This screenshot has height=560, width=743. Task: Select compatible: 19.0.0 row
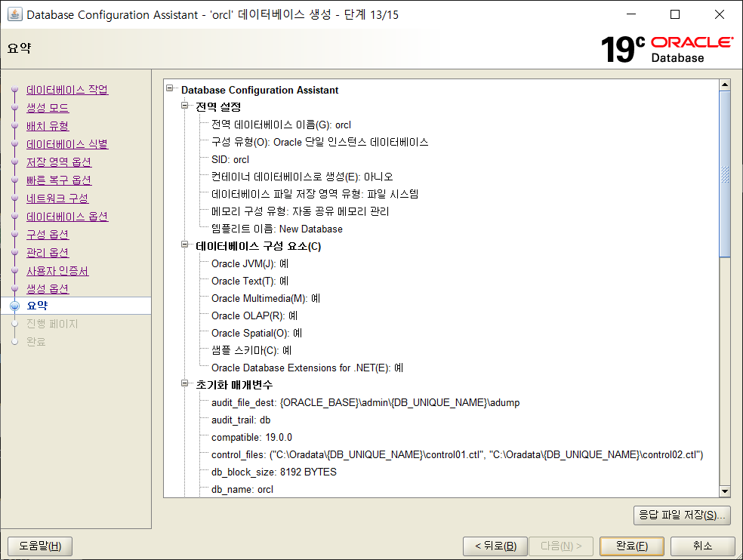point(251,437)
